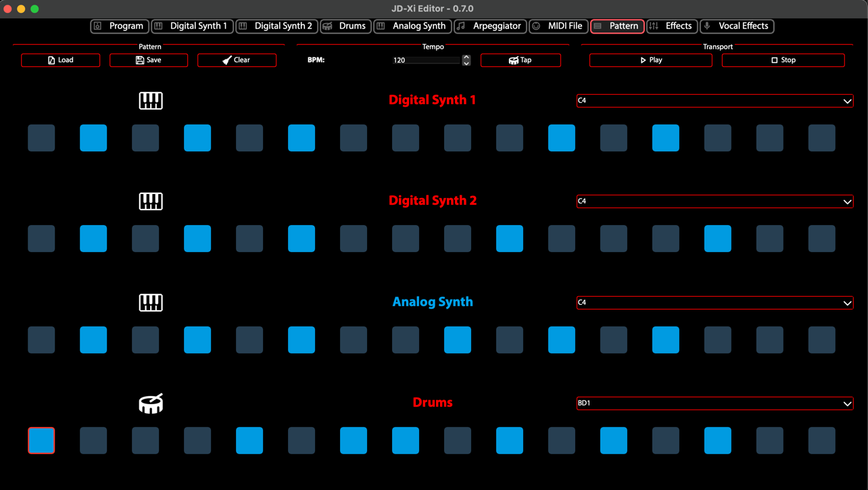
Task: Stop the pattern playback
Action: pyautogui.click(x=783, y=60)
